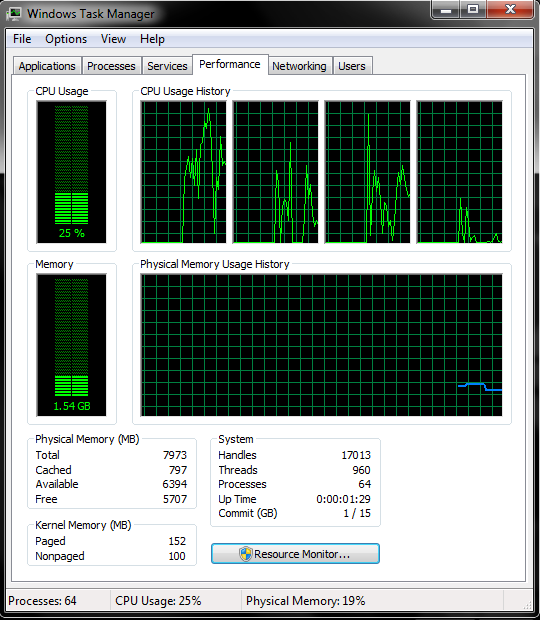Viewport: 540px width, 620px height.
Task: Click the Physical Memory Usage History graph
Action: click(x=321, y=345)
